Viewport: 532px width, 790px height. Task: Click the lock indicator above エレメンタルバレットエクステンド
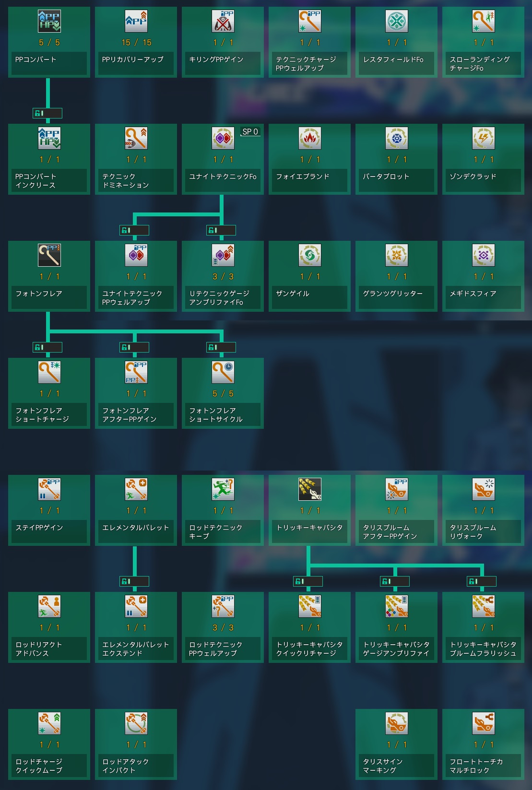134,581
